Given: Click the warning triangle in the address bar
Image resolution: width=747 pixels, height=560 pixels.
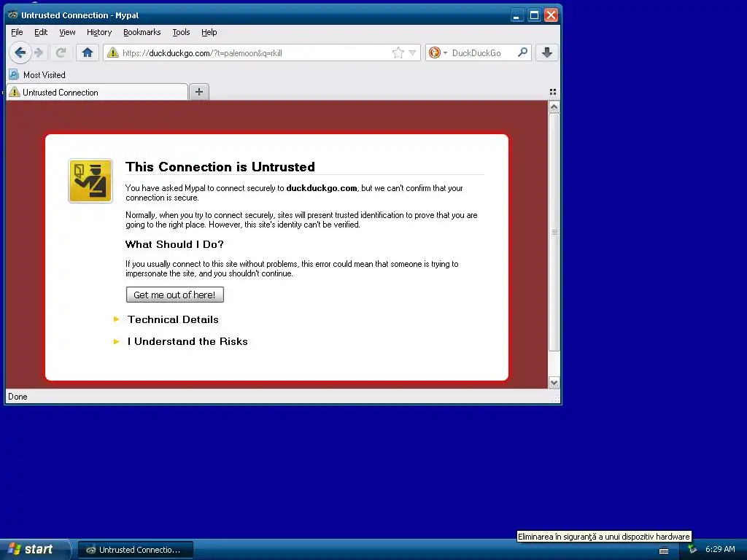Looking at the screenshot, I should (112, 52).
